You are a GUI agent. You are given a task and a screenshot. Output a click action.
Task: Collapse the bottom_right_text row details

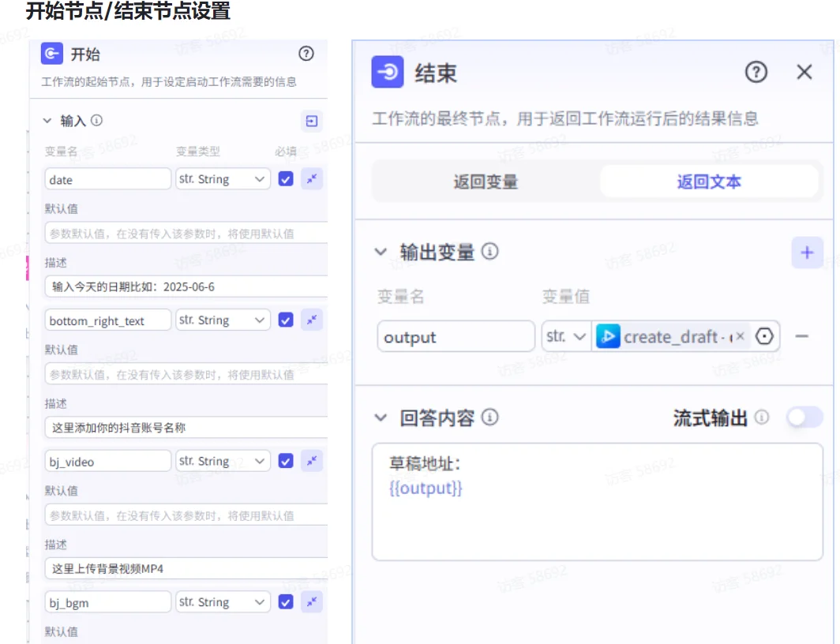pos(312,320)
